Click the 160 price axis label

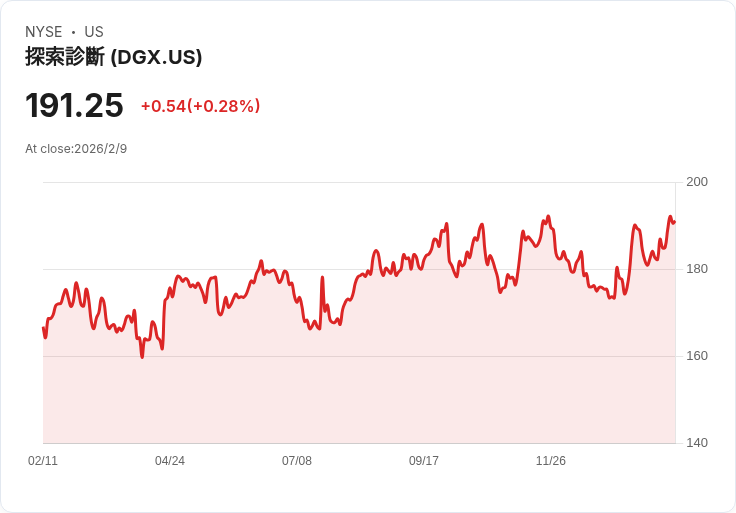(x=697, y=356)
